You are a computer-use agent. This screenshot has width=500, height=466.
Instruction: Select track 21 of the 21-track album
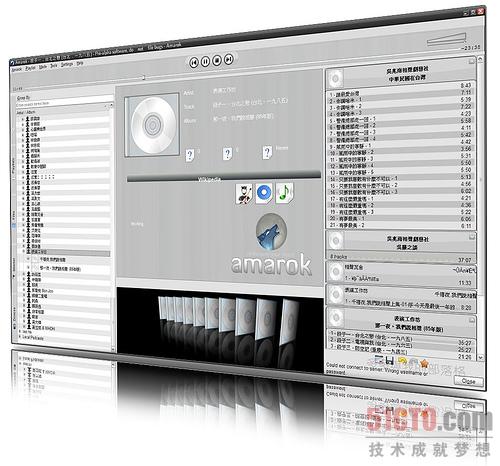click(x=400, y=226)
